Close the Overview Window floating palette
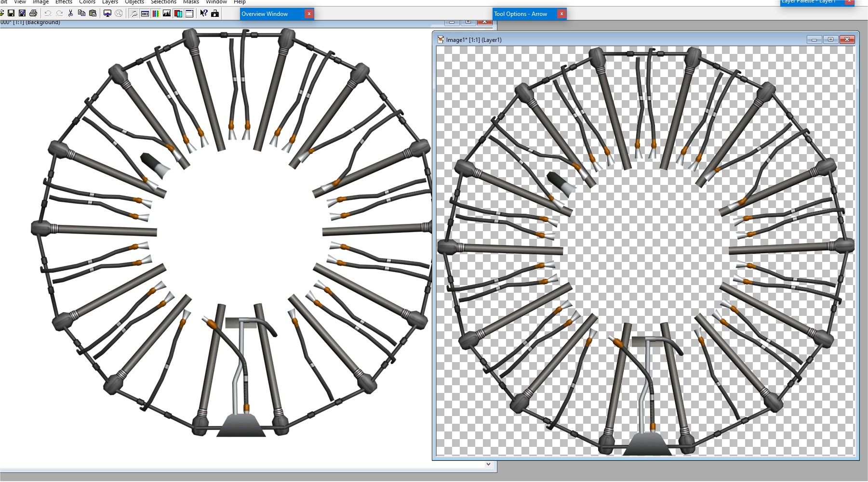Viewport: 868px width, 482px height. coord(309,14)
